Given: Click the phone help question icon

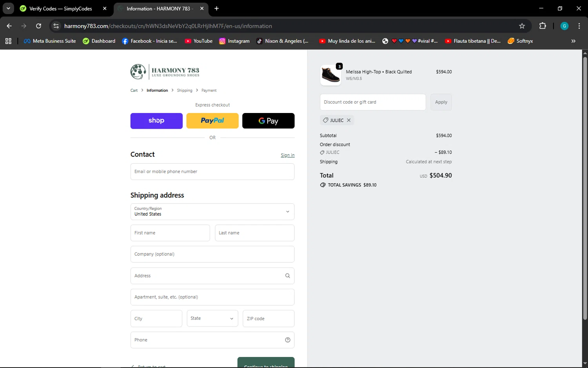Looking at the screenshot, I should (x=288, y=340).
